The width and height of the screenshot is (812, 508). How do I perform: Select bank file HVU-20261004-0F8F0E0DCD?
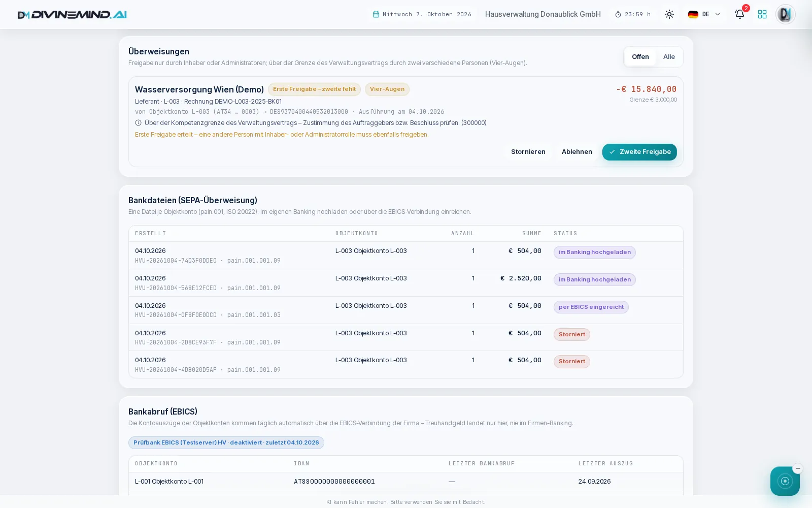[406, 310]
